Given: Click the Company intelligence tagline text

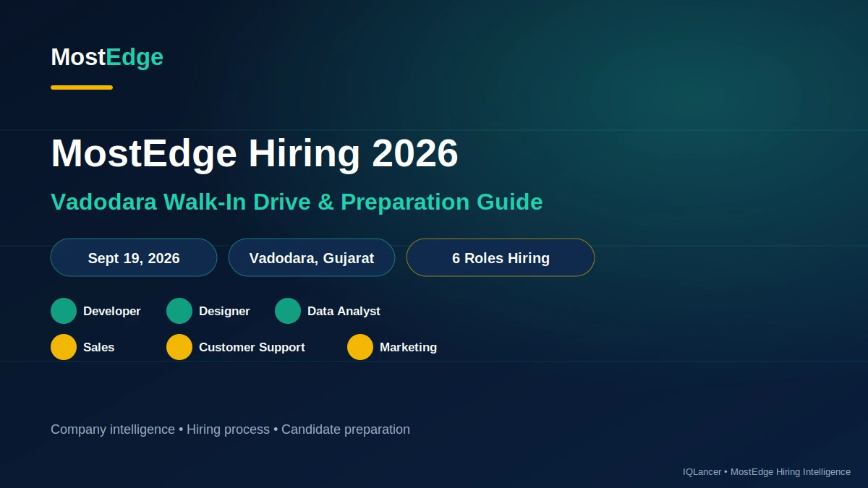Looking at the screenshot, I should pos(230,429).
